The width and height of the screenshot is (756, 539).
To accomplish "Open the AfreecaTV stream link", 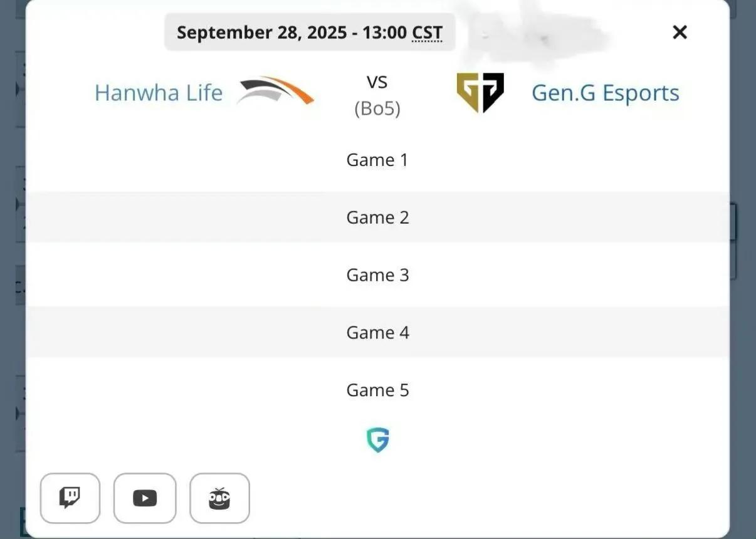I will pyautogui.click(x=219, y=498).
